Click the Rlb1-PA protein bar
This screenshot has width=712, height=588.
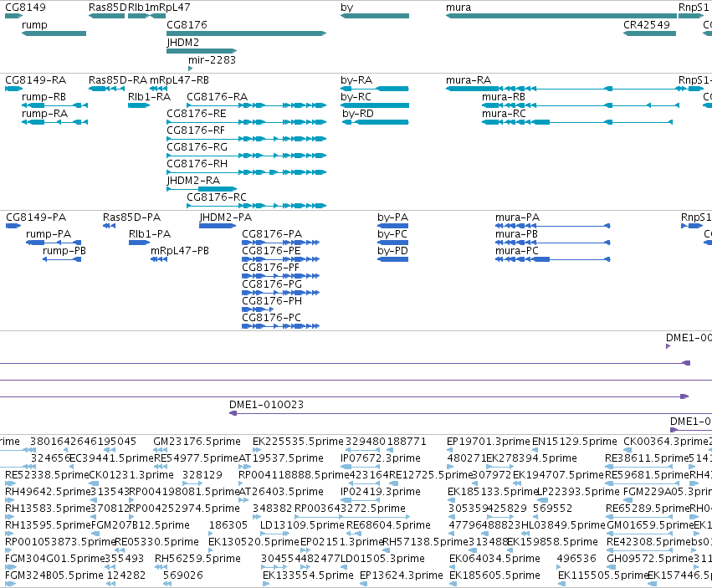140,243
